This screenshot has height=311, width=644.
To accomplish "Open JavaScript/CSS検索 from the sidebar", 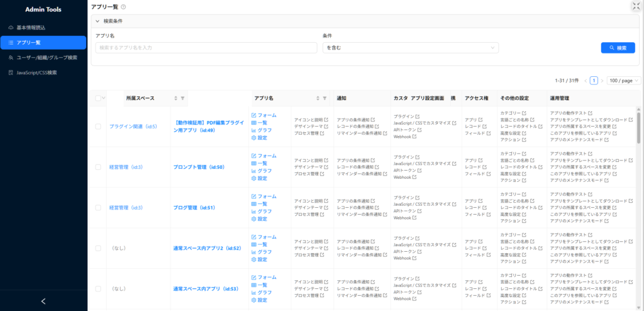I will (43, 72).
